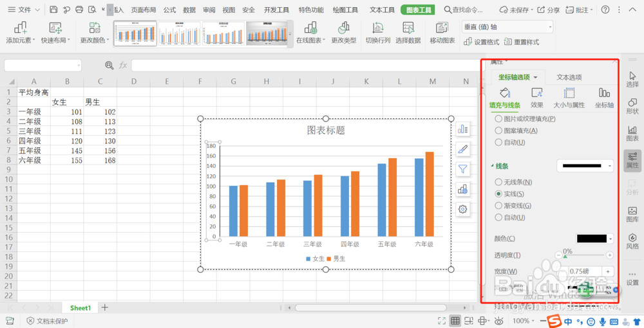Open the 绘图工具 tab

tap(346, 10)
